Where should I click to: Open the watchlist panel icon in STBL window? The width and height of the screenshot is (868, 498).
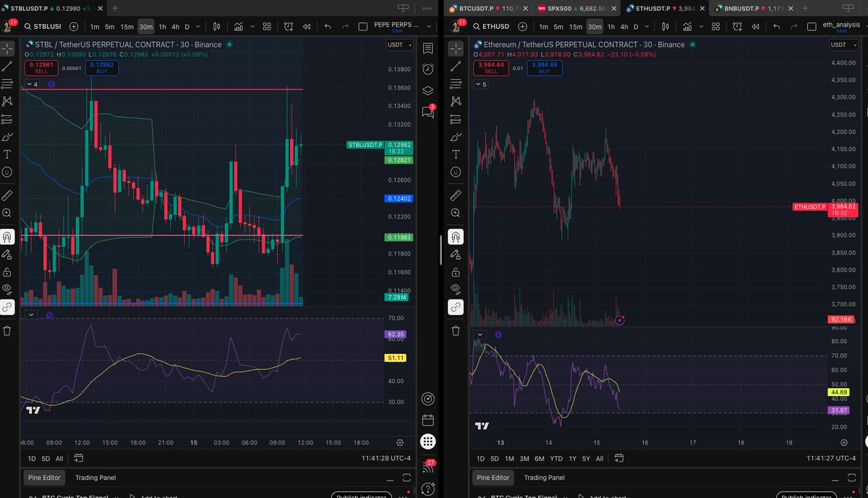click(427, 48)
